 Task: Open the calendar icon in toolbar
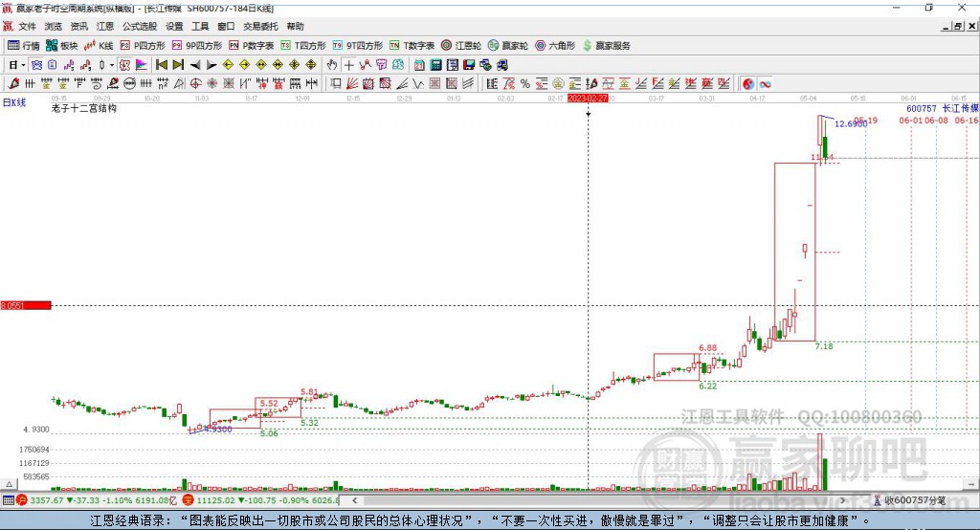pyautogui.click(x=419, y=65)
